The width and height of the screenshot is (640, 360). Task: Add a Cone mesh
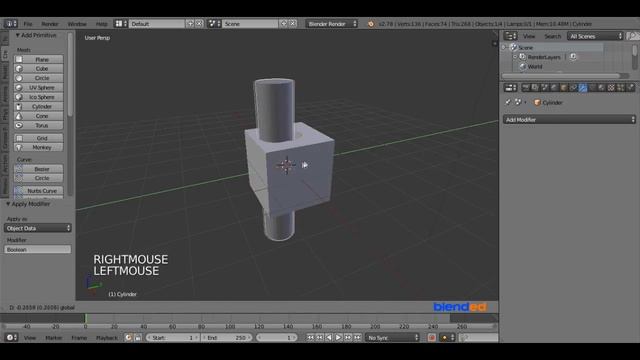point(38,116)
